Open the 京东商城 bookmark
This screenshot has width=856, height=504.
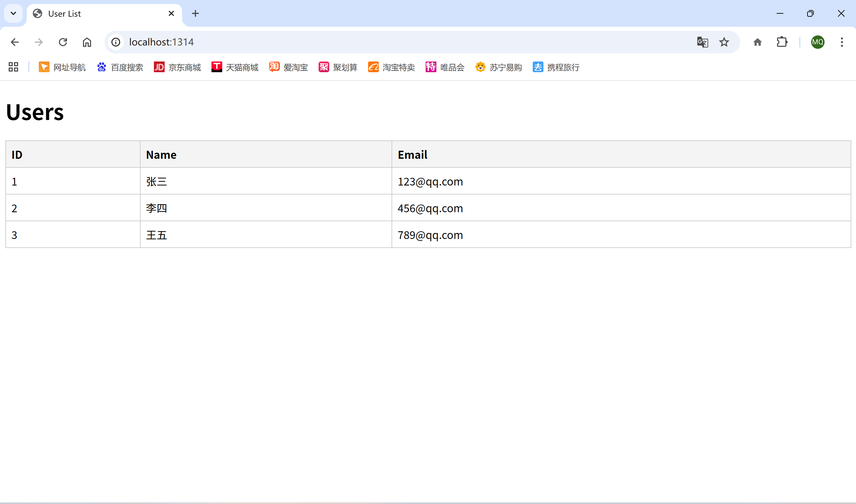point(177,67)
